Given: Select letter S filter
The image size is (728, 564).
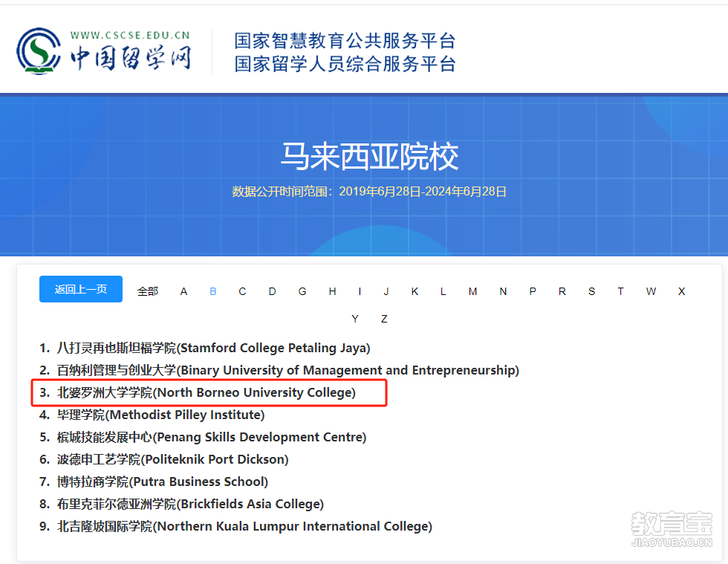Looking at the screenshot, I should [592, 291].
